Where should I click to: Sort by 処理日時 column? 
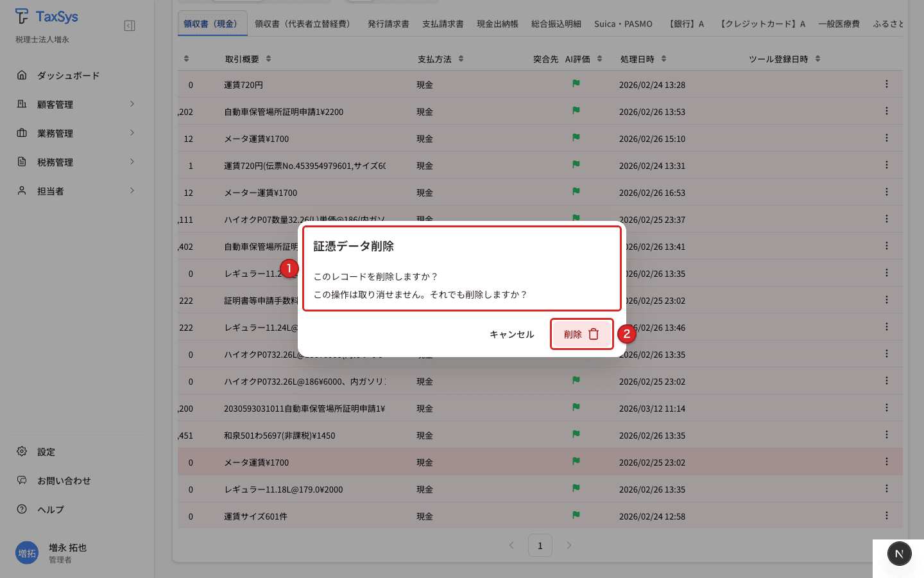(x=663, y=59)
